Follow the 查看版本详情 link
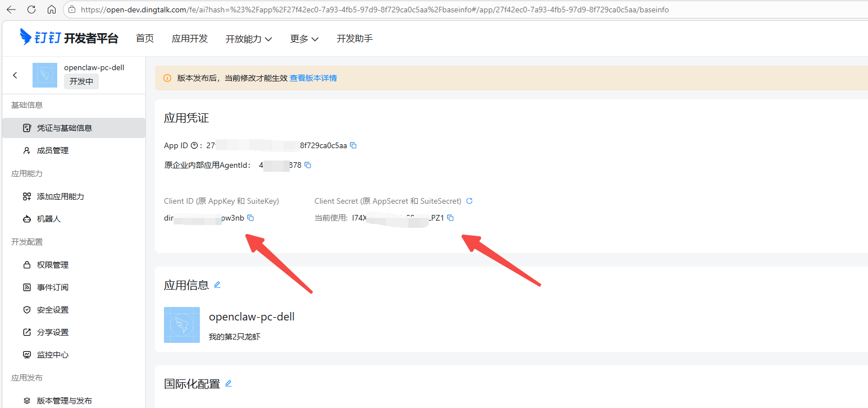This screenshot has height=408, width=868. click(x=313, y=78)
